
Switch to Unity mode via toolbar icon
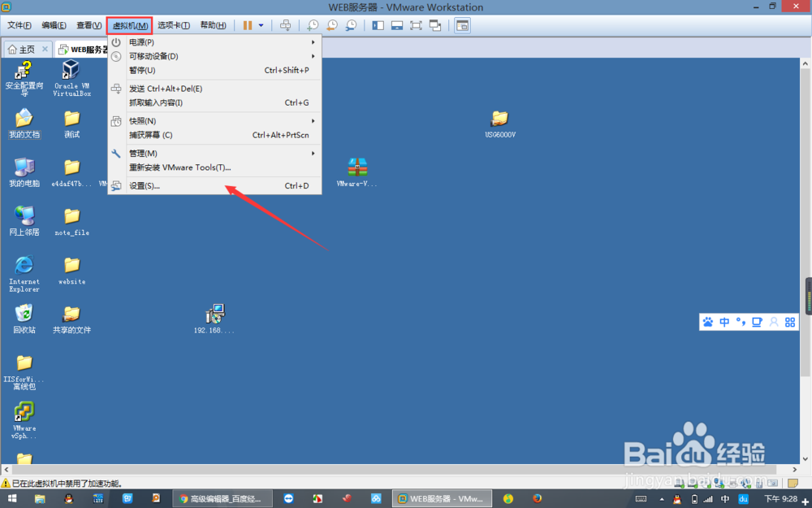pyautogui.click(x=435, y=25)
